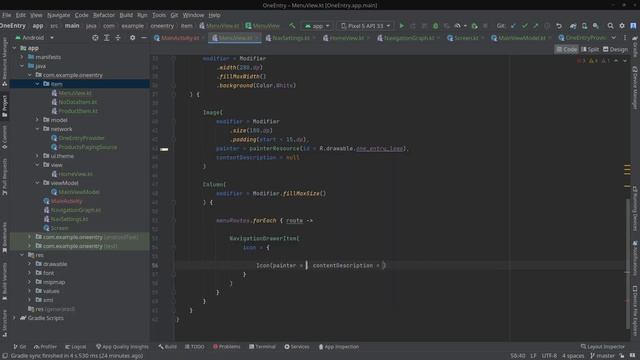Open the App Inspection tool window button
The width and height of the screenshot is (640, 360).
pos(339,347)
